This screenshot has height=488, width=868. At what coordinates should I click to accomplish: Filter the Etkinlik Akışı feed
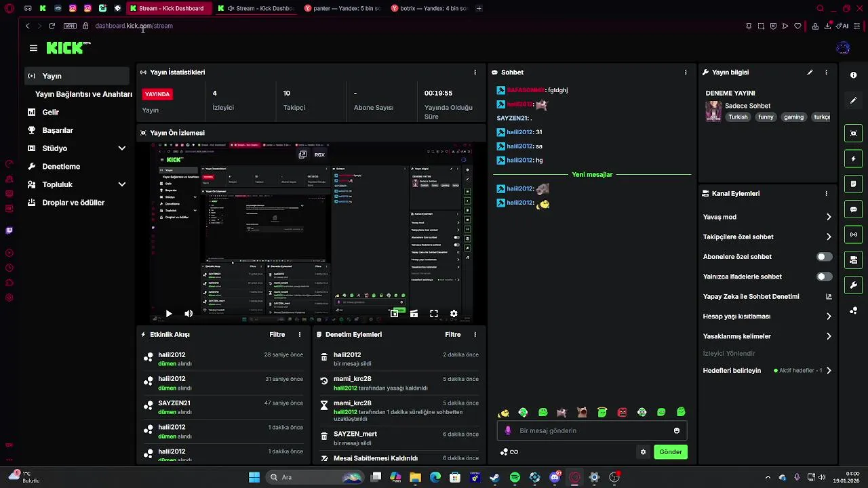click(277, 334)
